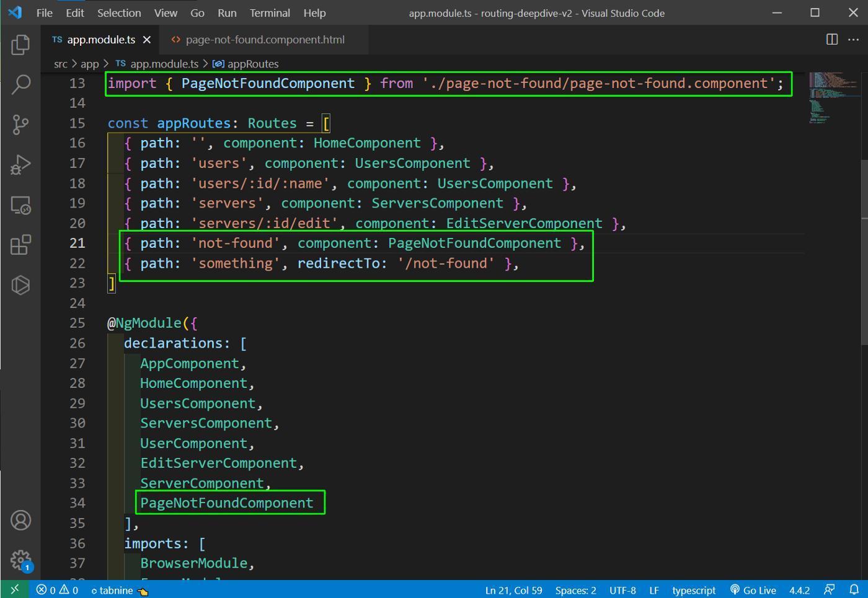
Task: Click line number 15 in gutter
Action: click(x=77, y=123)
